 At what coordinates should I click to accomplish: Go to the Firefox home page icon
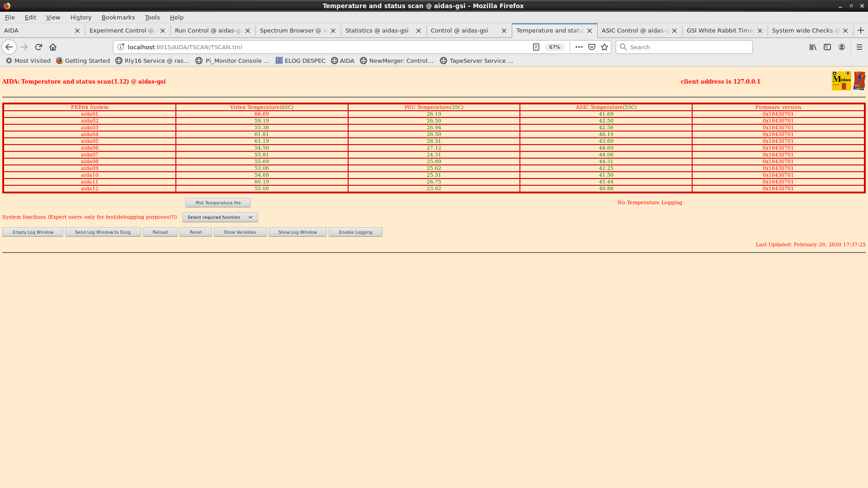(x=53, y=47)
